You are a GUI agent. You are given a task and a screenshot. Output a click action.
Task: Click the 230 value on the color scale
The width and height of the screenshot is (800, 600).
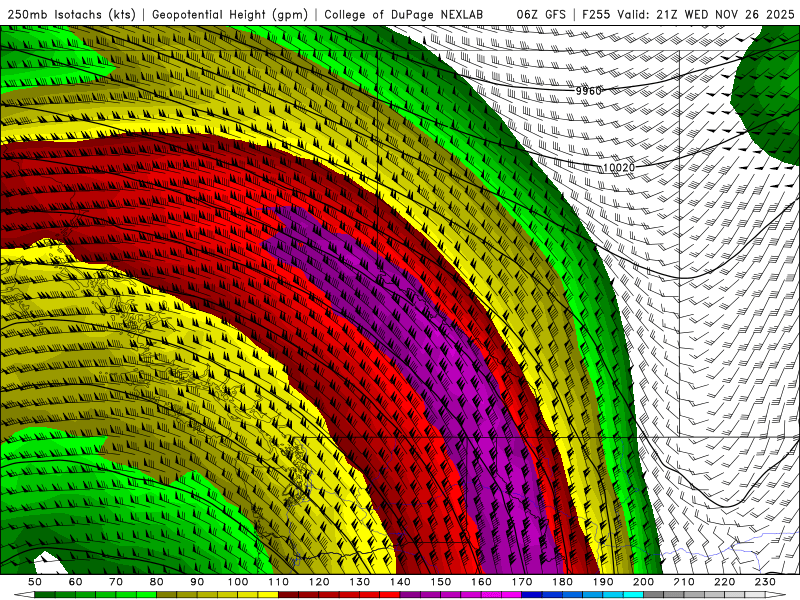[x=765, y=582]
